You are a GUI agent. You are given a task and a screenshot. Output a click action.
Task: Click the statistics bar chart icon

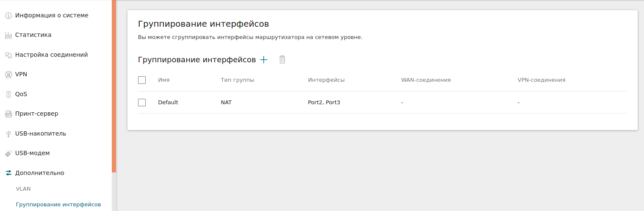[x=8, y=35]
